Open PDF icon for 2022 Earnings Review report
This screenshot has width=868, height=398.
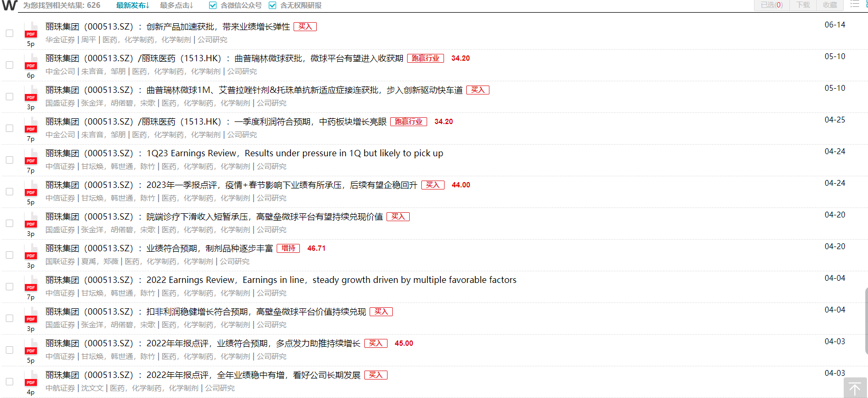click(31, 283)
